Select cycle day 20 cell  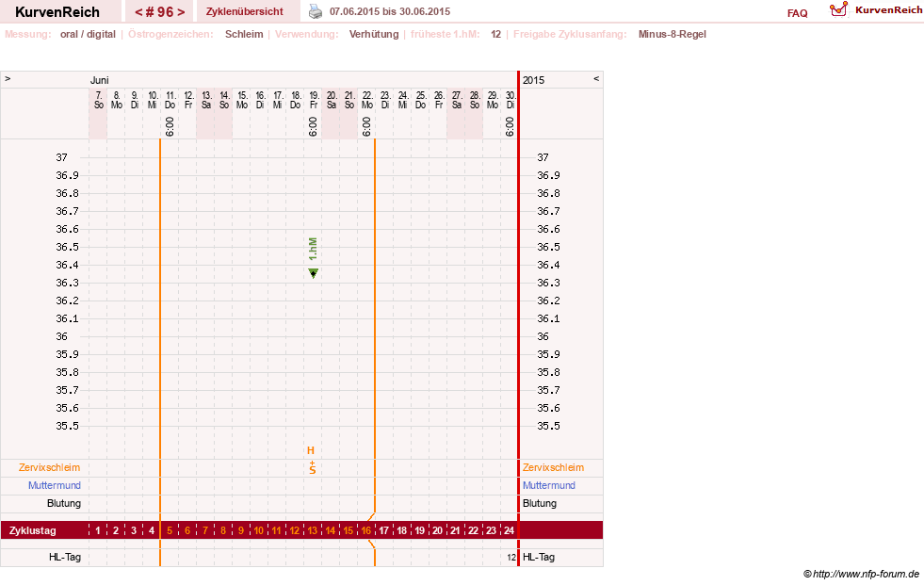coord(437,530)
